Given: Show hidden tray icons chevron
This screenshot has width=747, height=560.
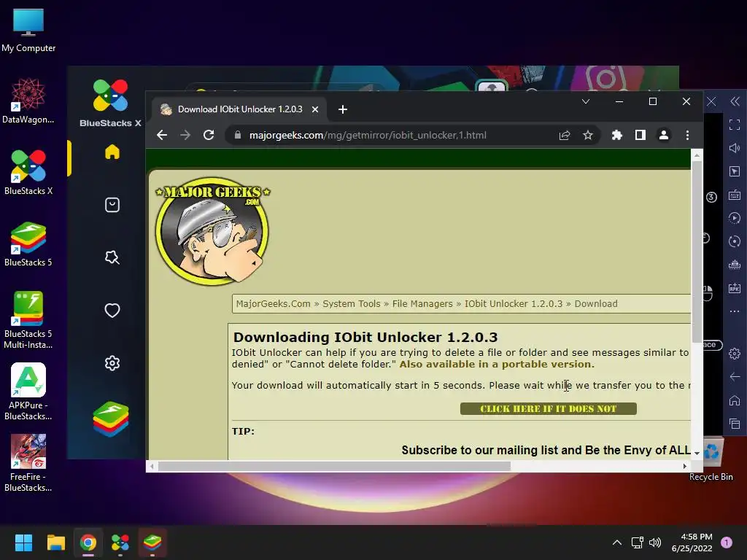Looking at the screenshot, I should (x=617, y=542).
